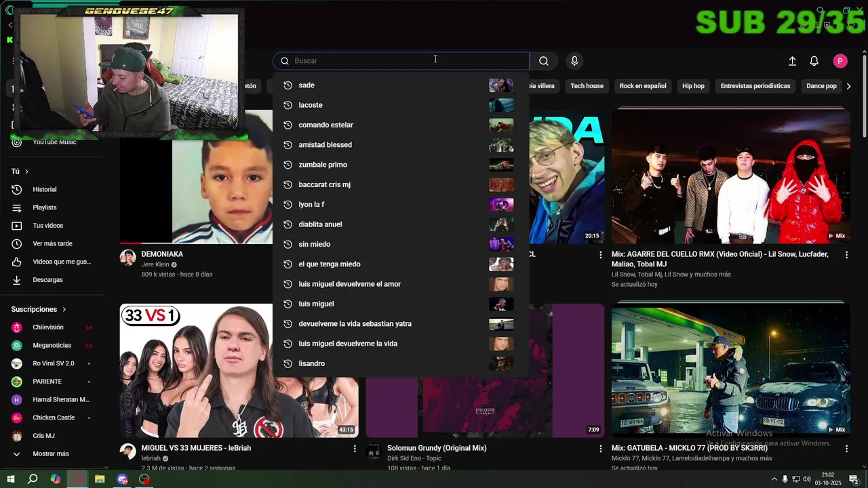Open the notifications bell

[x=814, y=61]
